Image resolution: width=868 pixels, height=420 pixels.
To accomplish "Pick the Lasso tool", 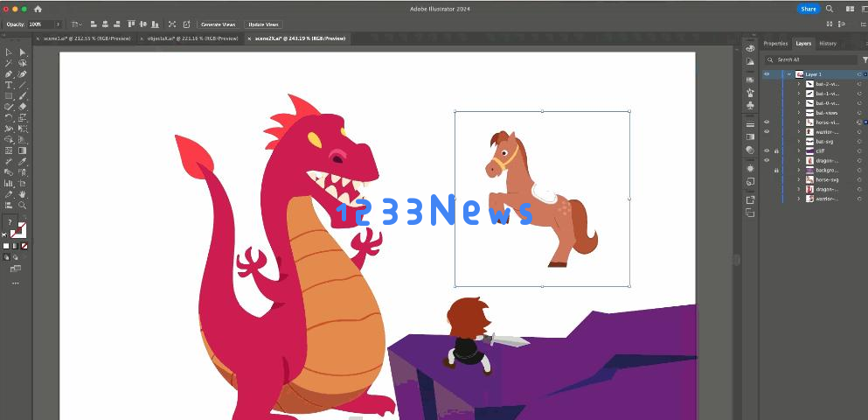I will [23, 63].
